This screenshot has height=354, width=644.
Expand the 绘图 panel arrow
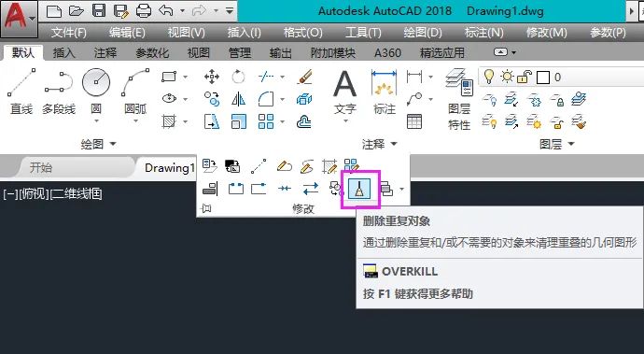pos(113,144)
